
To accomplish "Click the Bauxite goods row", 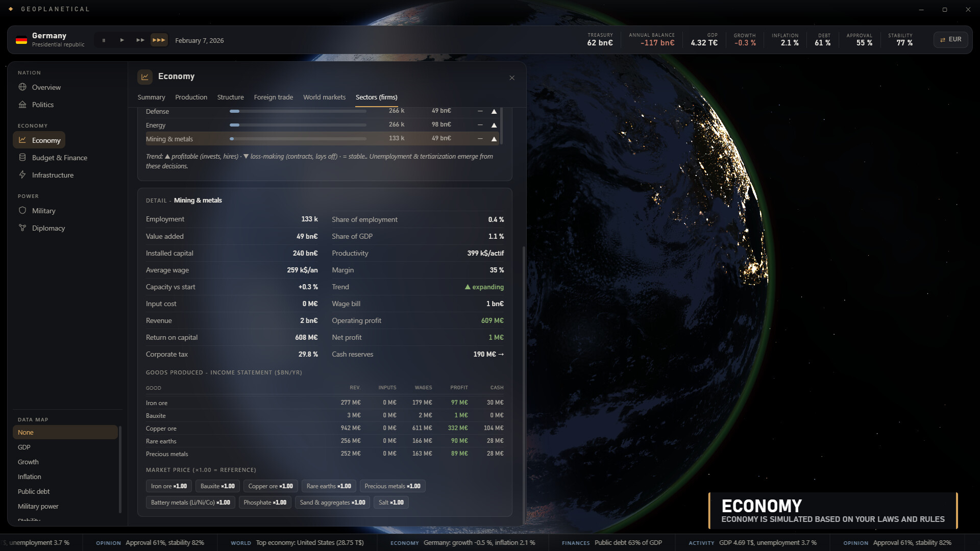I will [x=325, y=415].
